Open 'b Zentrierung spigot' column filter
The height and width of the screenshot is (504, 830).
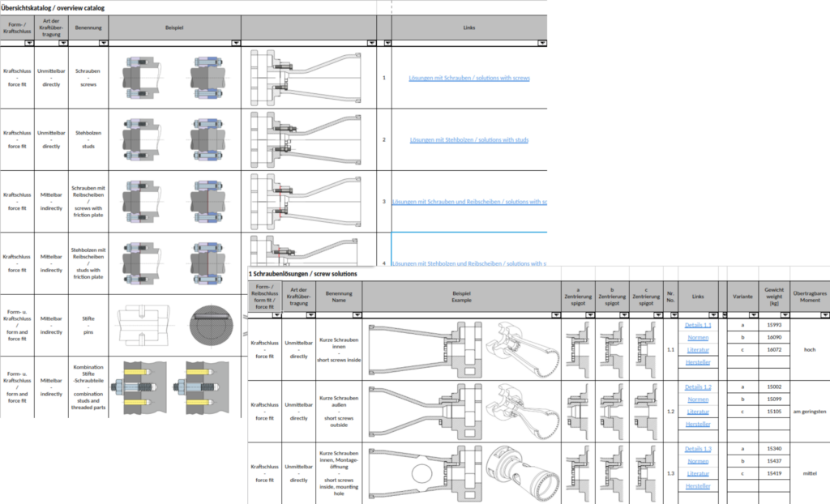pyautogui.click(x=624, y=315)
